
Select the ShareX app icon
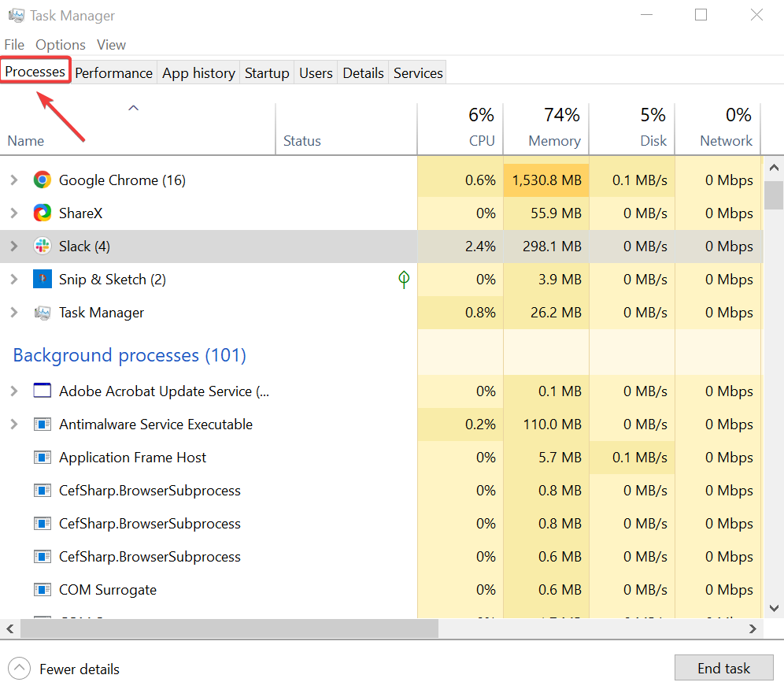43,213
